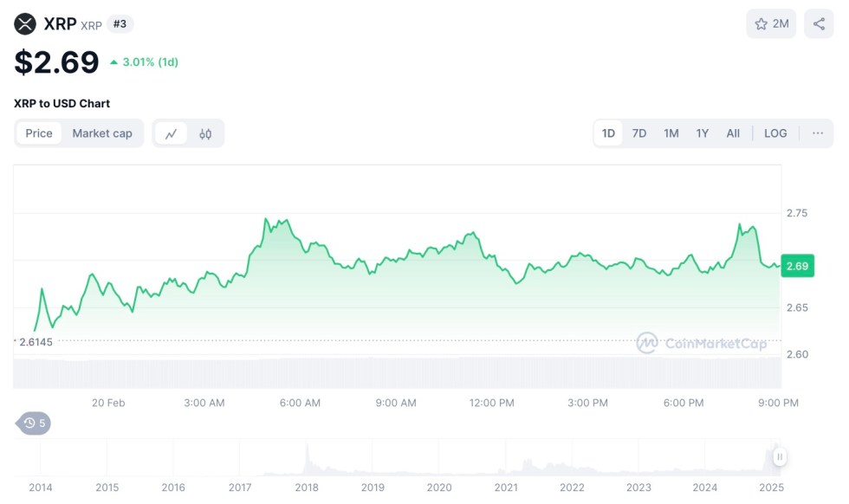The width and height of the screenshot is (849, 504).
Task: Click the green 2.69 current price label
Action: point(797,266)
